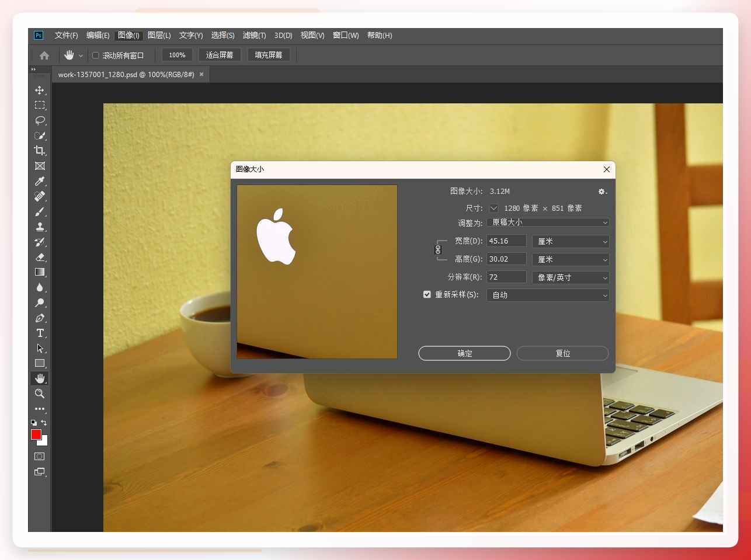Screen dimensions: 751x560
Task: Select the Horizontal Type tool
Action: point(40,333)
